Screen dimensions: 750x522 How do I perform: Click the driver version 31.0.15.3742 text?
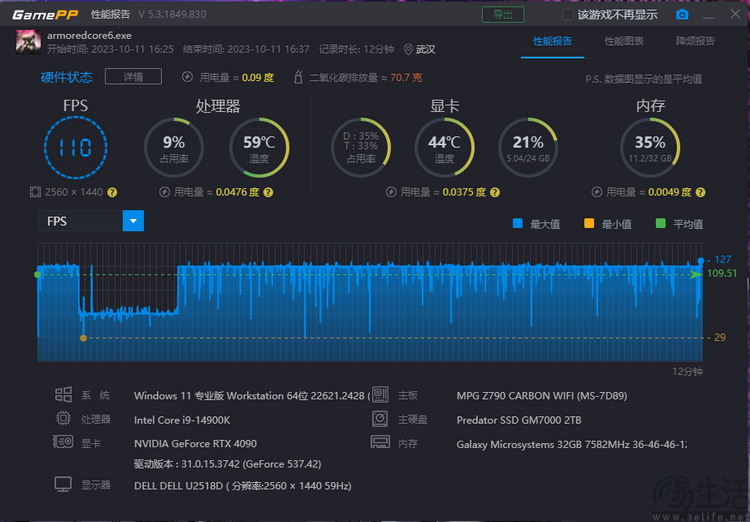click(x=227, y=464)
